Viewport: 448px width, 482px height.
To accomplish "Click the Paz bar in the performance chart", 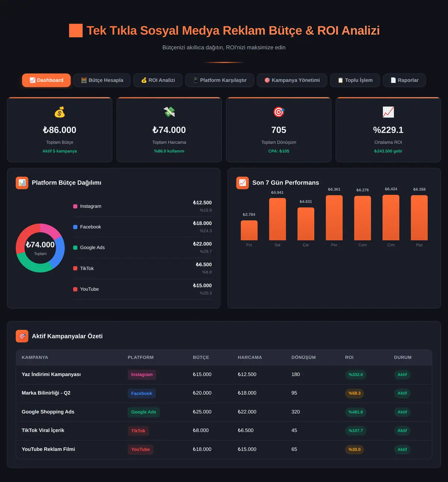I will [x=419, y=217].
